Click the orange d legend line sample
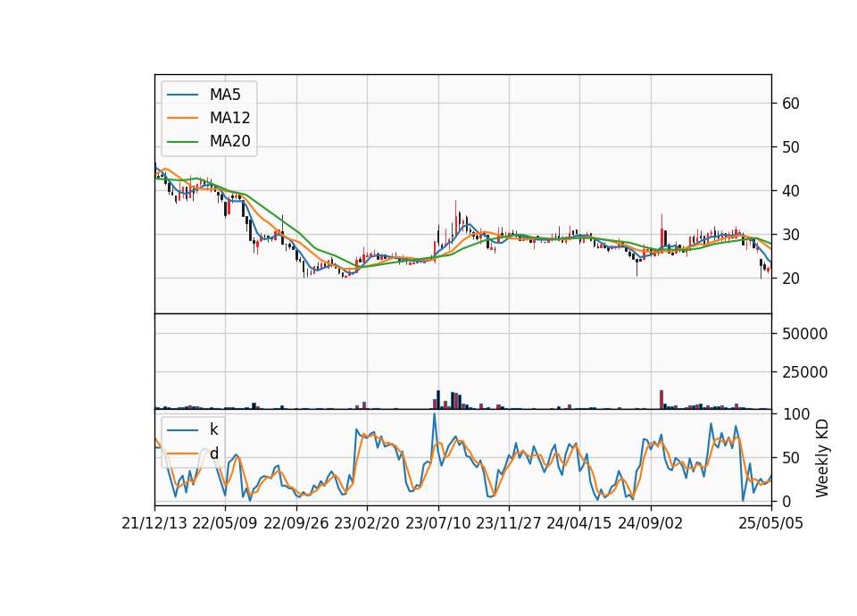The width and height of the screenshot is (857, 616). click(182, 454)
